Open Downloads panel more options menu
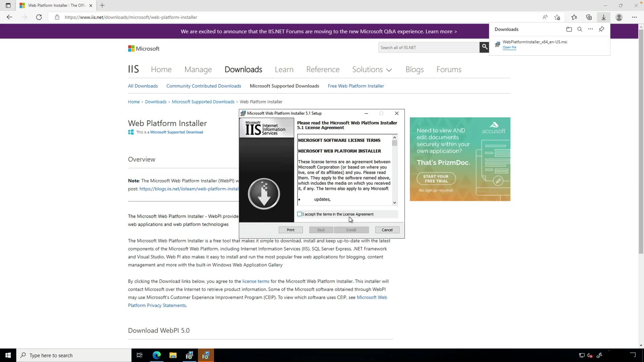This screenshot has width=644, height=362. [590, 29]
